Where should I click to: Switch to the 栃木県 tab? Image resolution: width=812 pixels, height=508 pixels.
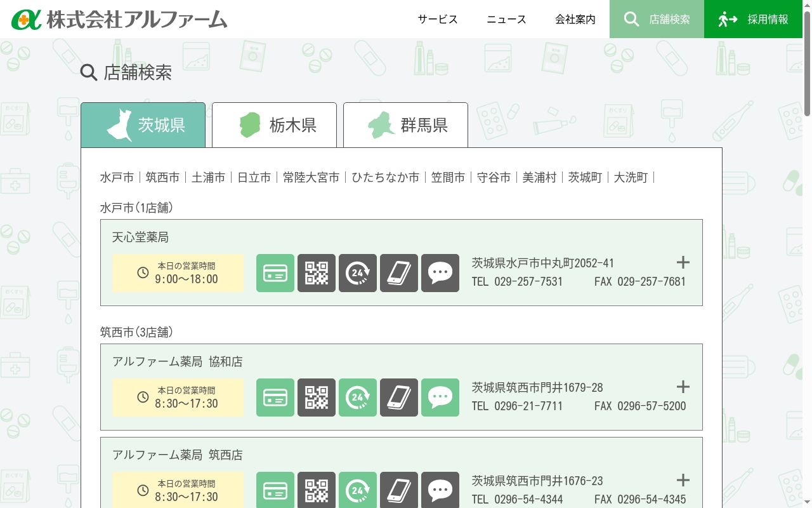[274, 125]
